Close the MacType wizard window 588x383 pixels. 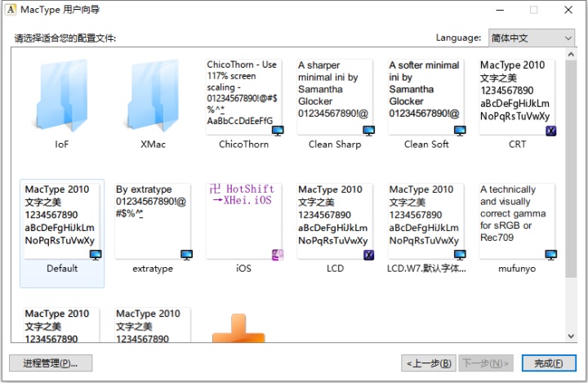click(x=568, y=10)
